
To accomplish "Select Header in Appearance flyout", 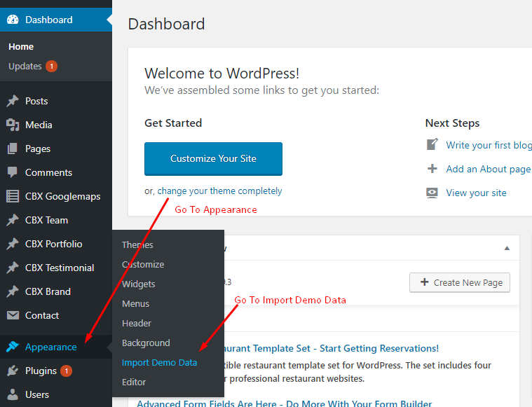I will pyautogui.click(x=137, y=323).
